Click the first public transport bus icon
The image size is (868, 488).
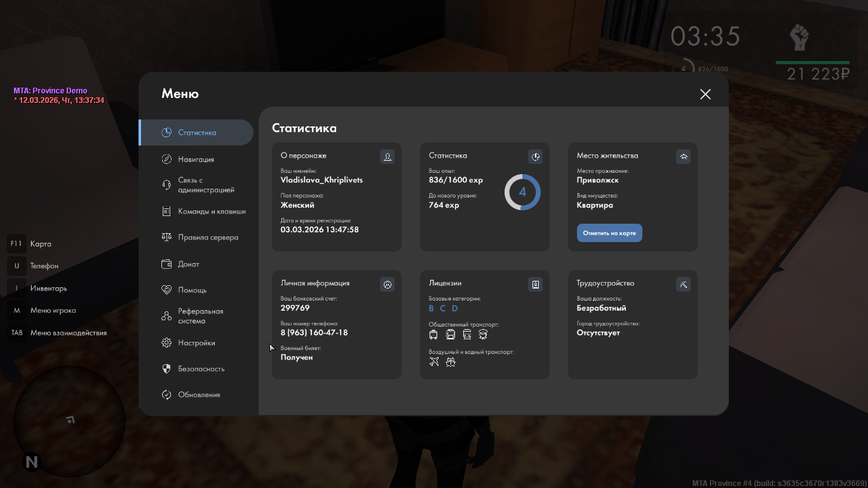point(434,334)
